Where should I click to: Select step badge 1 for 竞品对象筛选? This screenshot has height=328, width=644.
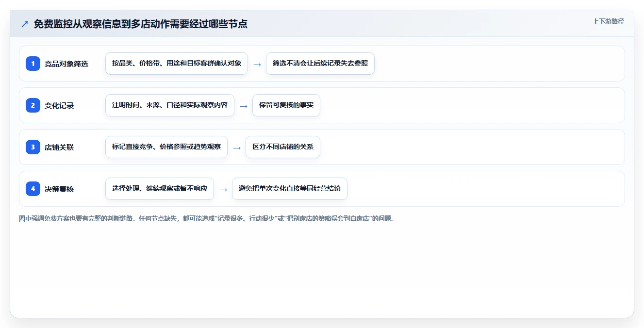coord(33,64)
